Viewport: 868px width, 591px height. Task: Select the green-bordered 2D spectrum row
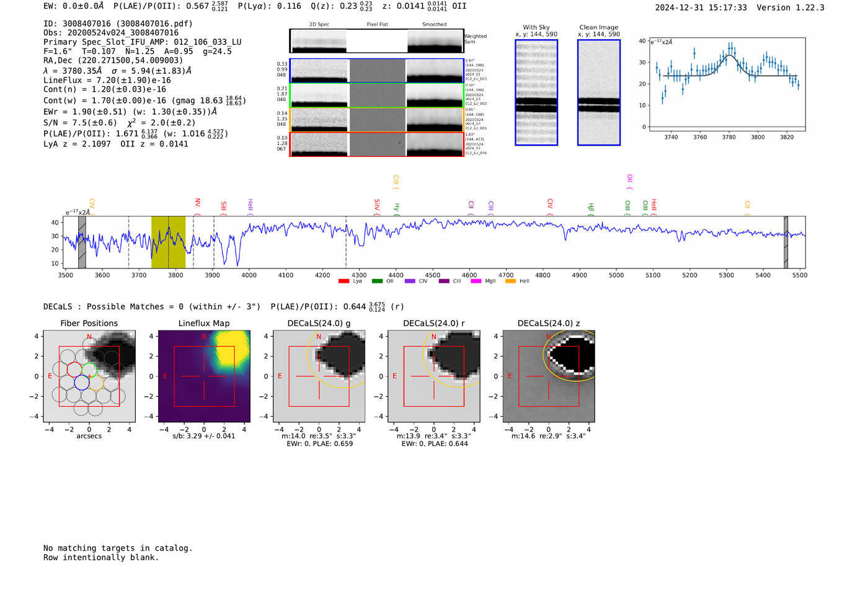[x=377, y=96]
